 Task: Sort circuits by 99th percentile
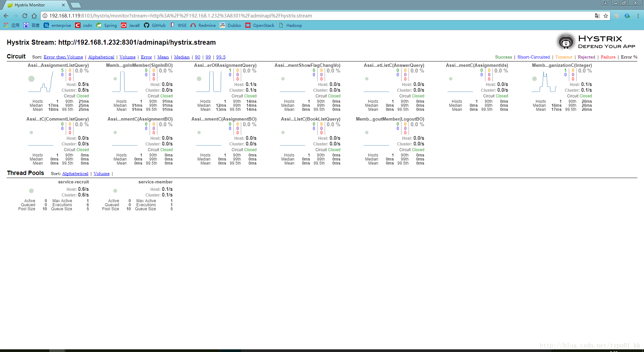pos(208,57)
